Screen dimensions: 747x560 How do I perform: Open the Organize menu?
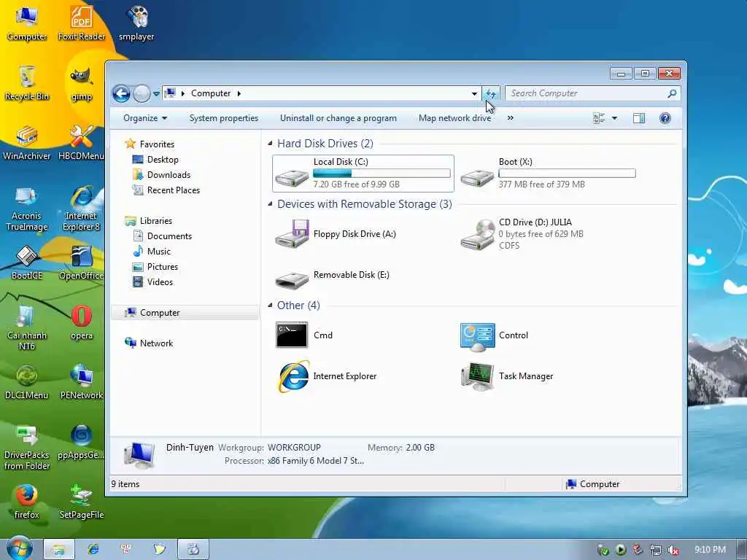[145, 118]
